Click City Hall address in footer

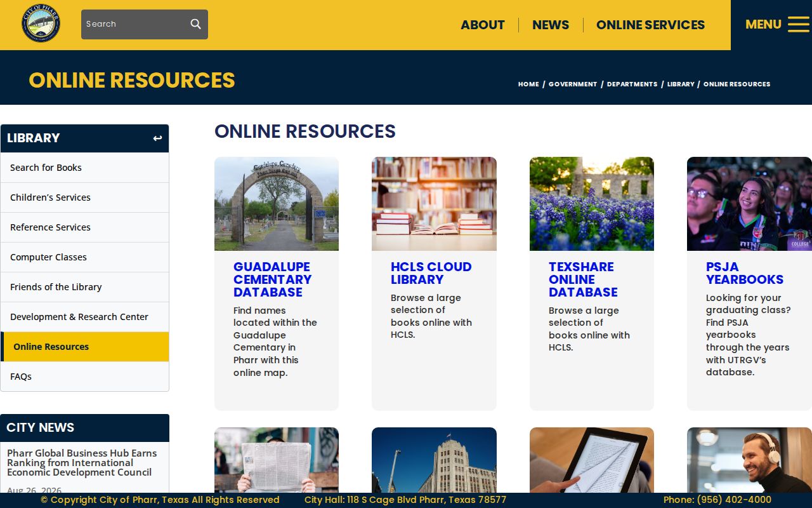click(405, 500)
